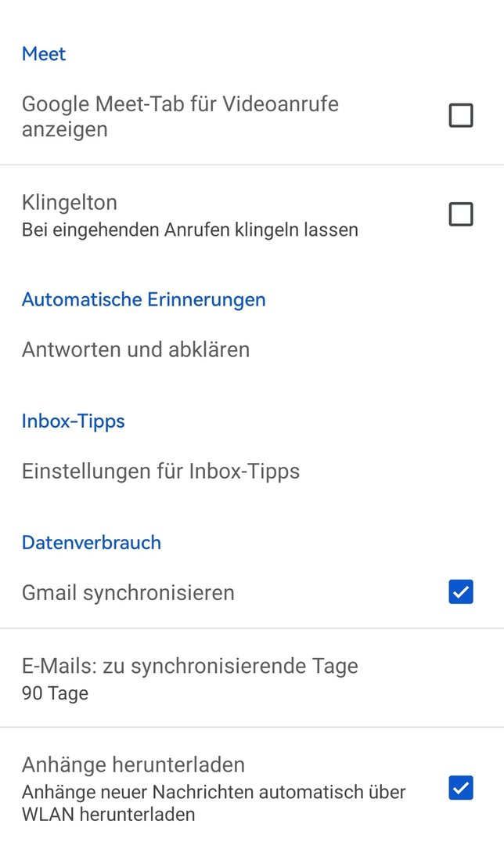504x846 pixels.
Task: Open Einstellungen für Inbox-Tipps
Action: point(160,471)
